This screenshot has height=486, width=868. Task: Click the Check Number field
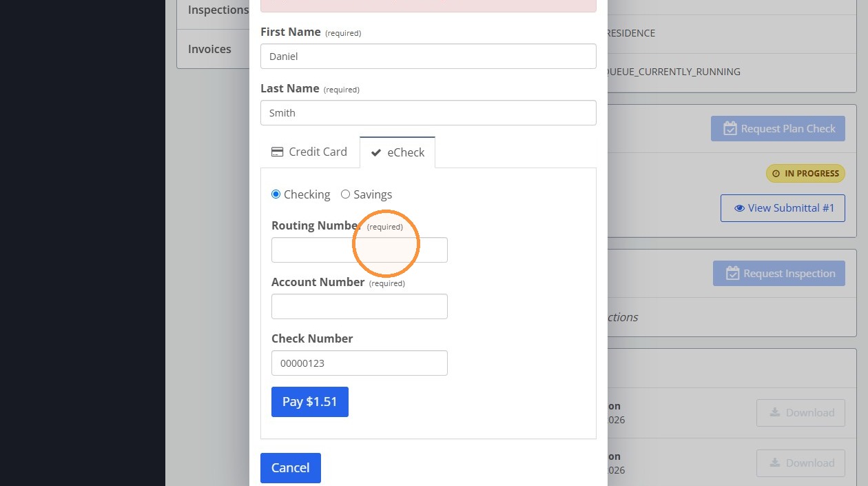pos(360,363)
